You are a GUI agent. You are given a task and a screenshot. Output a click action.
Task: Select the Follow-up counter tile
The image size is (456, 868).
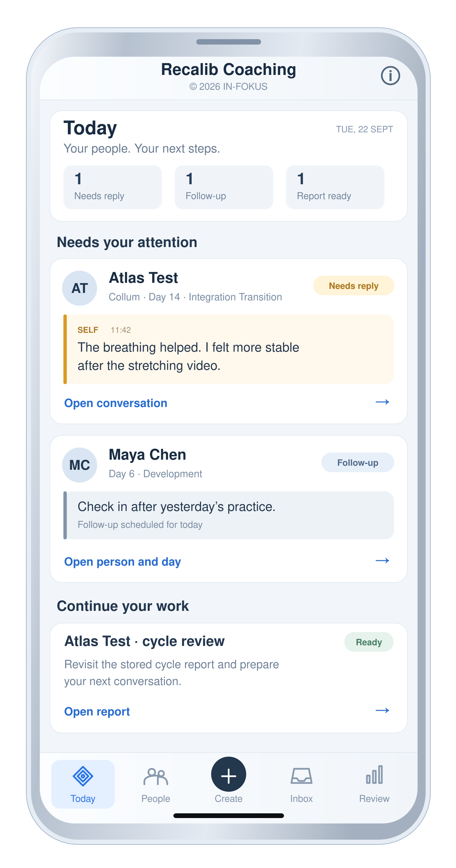pyautogui.click(x=224, y=187)
